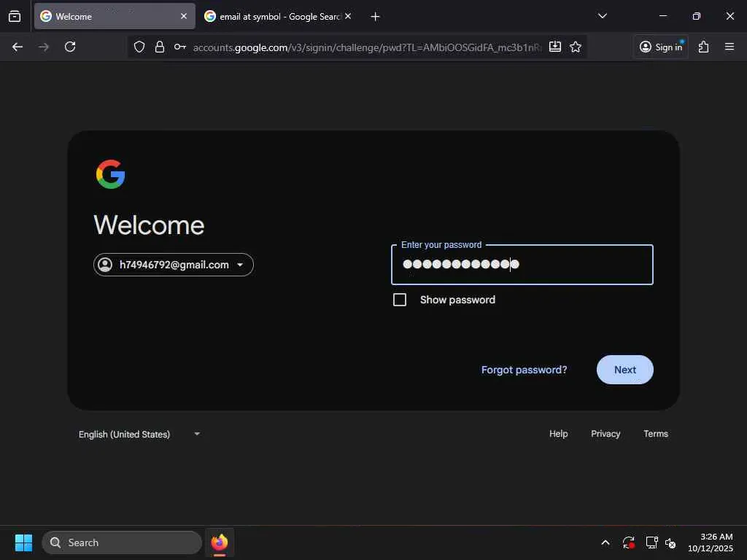
Task: Open the Extensions puzzle icon
Action: (704, 47)
